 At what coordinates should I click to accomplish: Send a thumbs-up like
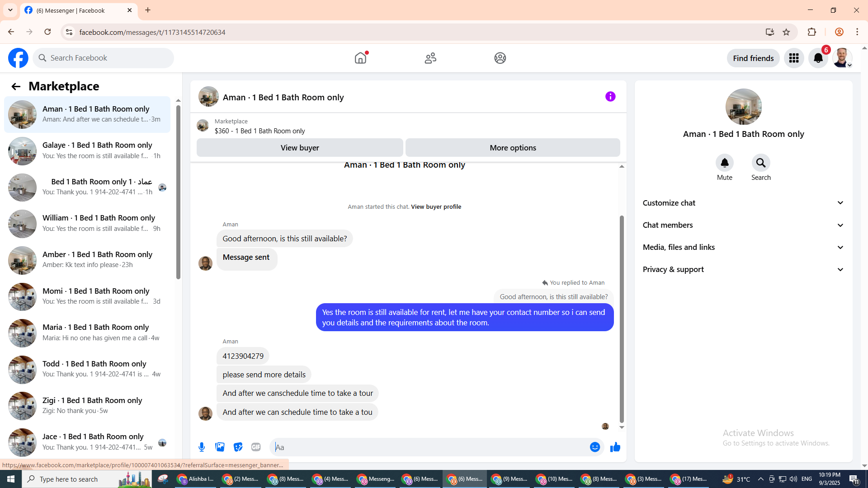tap(615, 447)
